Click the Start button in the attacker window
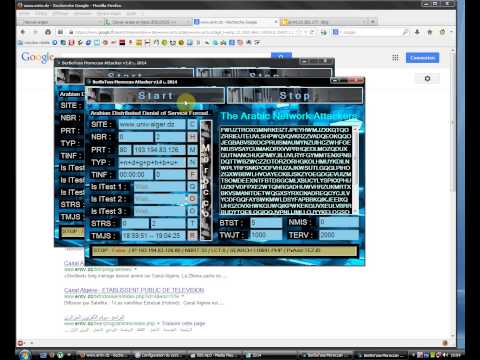The height and width of the screenshot is (360, 480). tap(155, 96)
